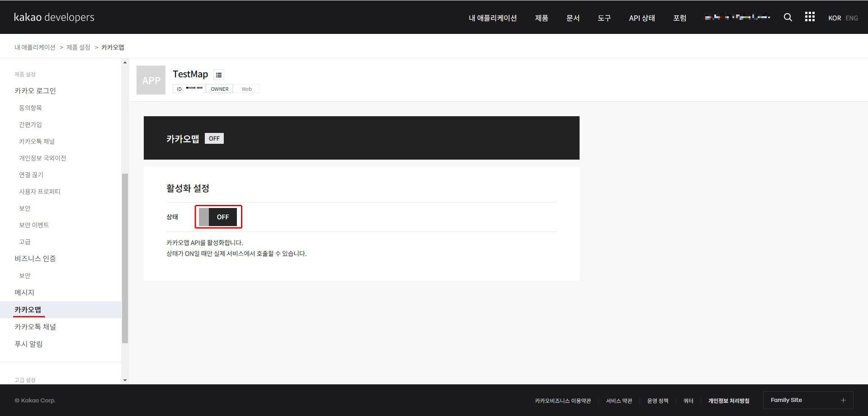Toggle the 카카오맵 activation OFF switch
The width and height of the screenshot is (868, 416).
tap(218, 217)
